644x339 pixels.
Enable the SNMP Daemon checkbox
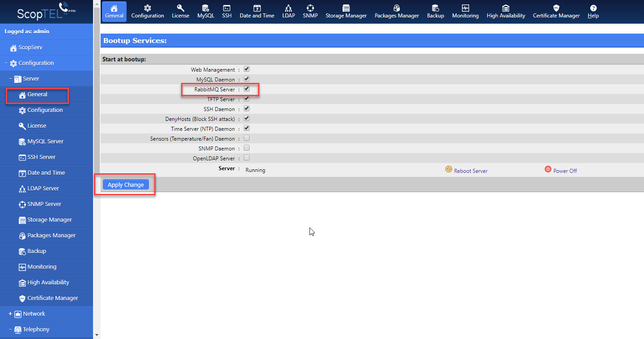pyautogui.click(x=246, y=148)
